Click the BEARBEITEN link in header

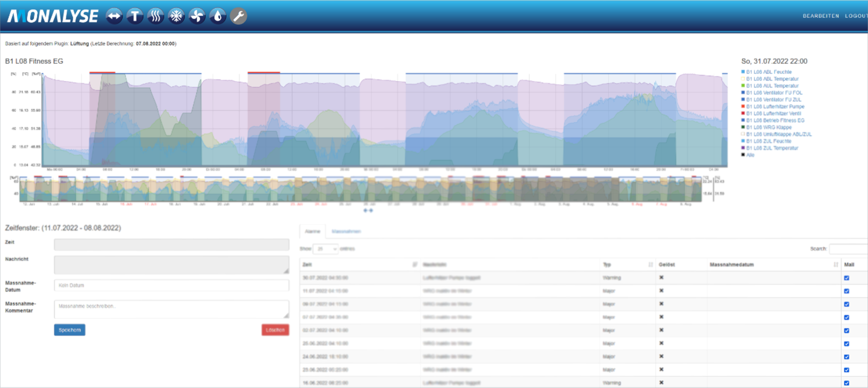click(x=821, y=16)
